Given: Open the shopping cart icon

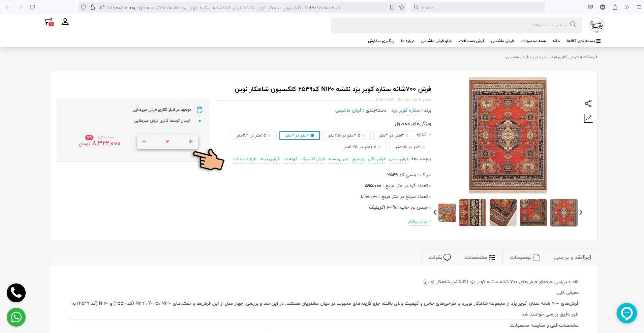Looking at the screenshot, I should click(49, 22).
